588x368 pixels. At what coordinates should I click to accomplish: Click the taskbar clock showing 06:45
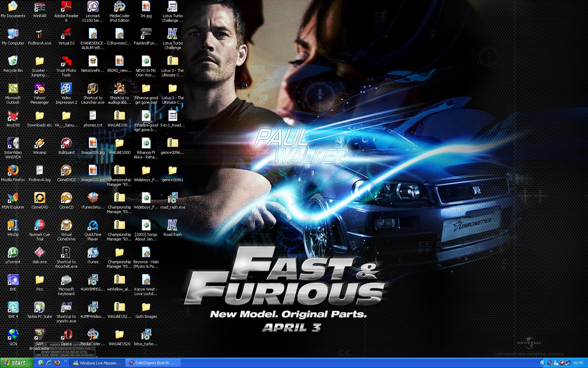pyautogui.click(x=578, y=363)
